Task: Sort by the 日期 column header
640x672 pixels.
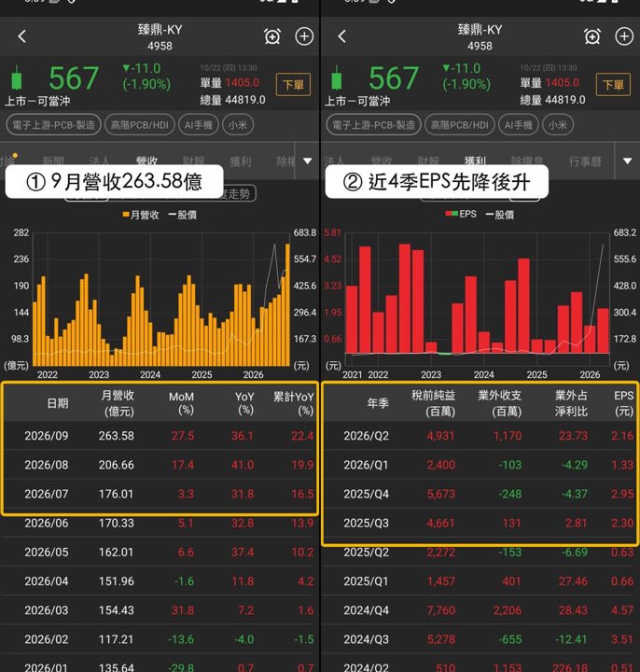Action: coord(58,403)
